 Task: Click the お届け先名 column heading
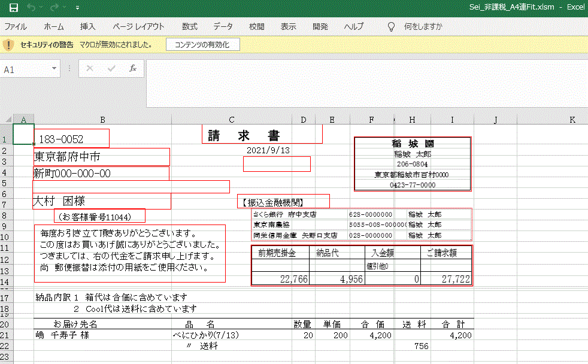[75, 324]
